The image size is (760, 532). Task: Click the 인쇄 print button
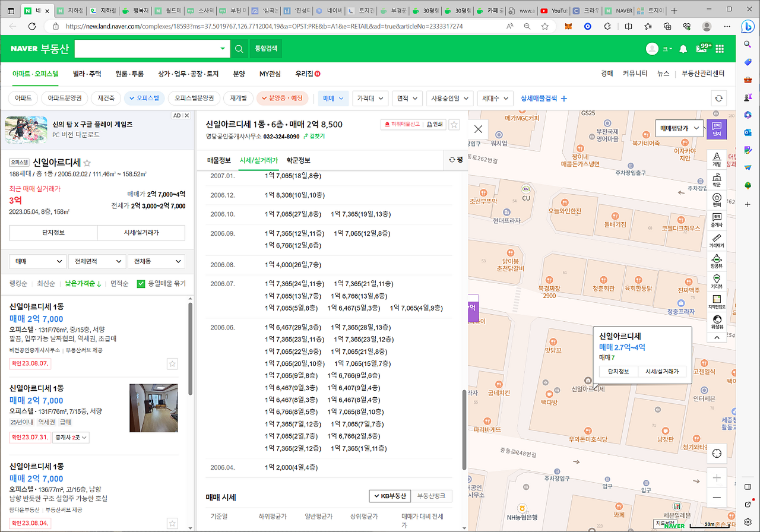tap(435, 124)
